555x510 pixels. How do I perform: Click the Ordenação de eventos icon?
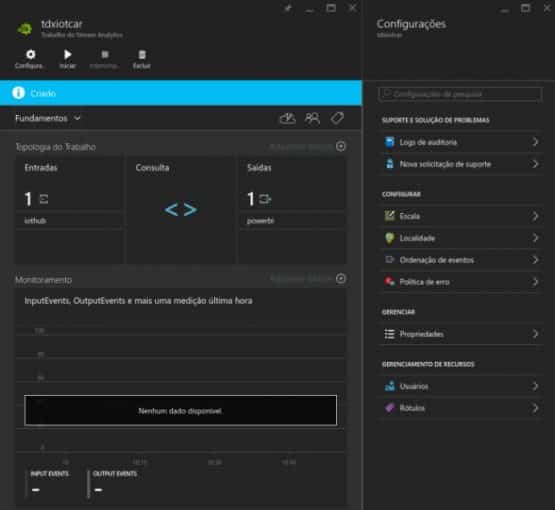pos(389,260)
